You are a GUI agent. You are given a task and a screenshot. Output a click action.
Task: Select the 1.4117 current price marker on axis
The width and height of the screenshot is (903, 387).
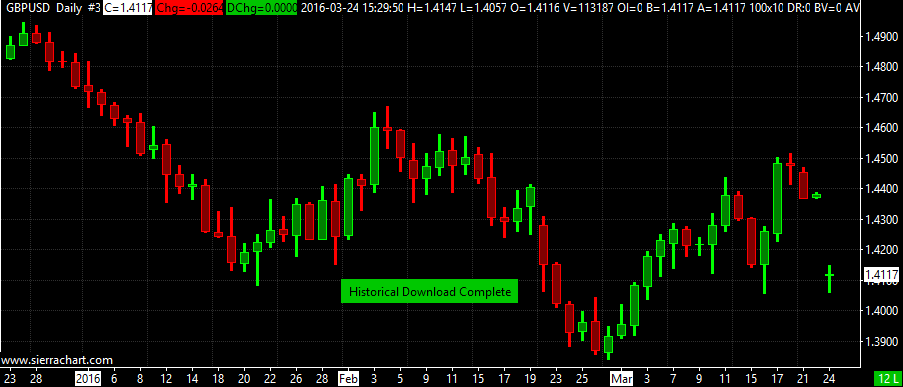(881, 275)
